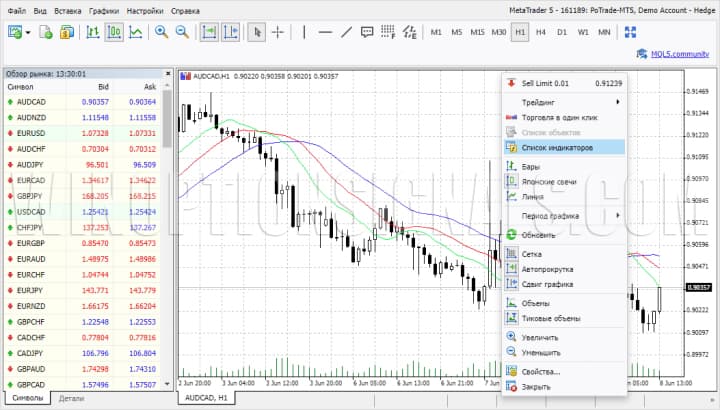Toggle Сетка grid in context menu
720x410 pixels.
click(x=532, y=253)
